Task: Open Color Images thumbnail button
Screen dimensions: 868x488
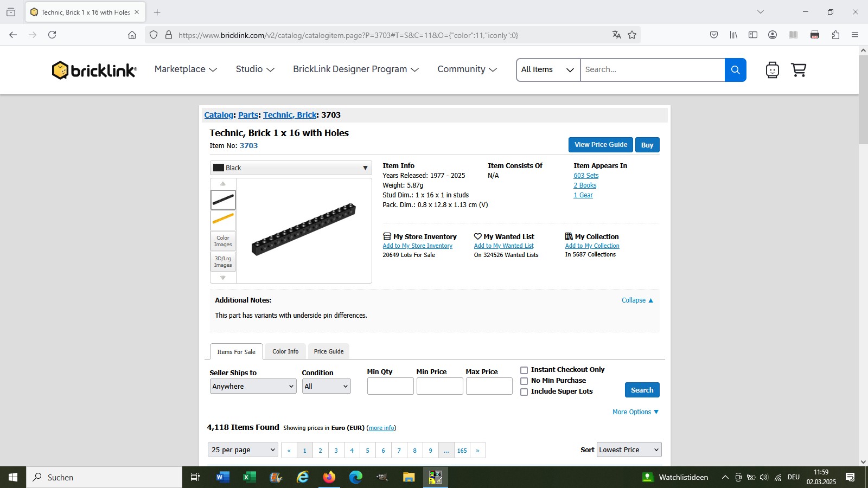Action: [223, 241]
